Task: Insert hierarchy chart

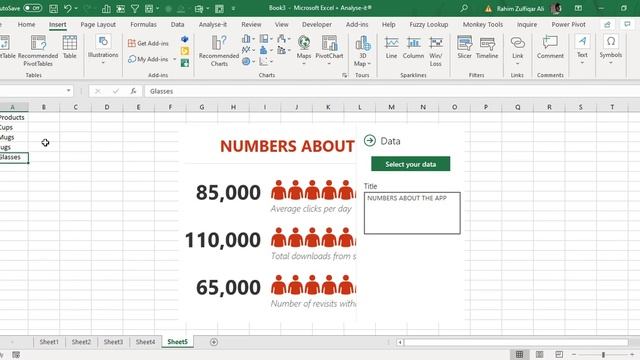Action: [266, 39]
